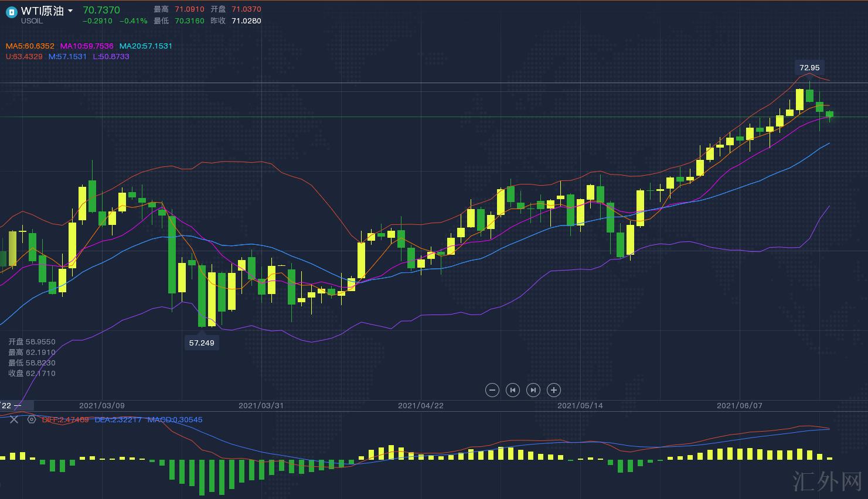Click the 2021/06/07 date on time axis
This screenshot has width=868, height=499.
(740, 405)
